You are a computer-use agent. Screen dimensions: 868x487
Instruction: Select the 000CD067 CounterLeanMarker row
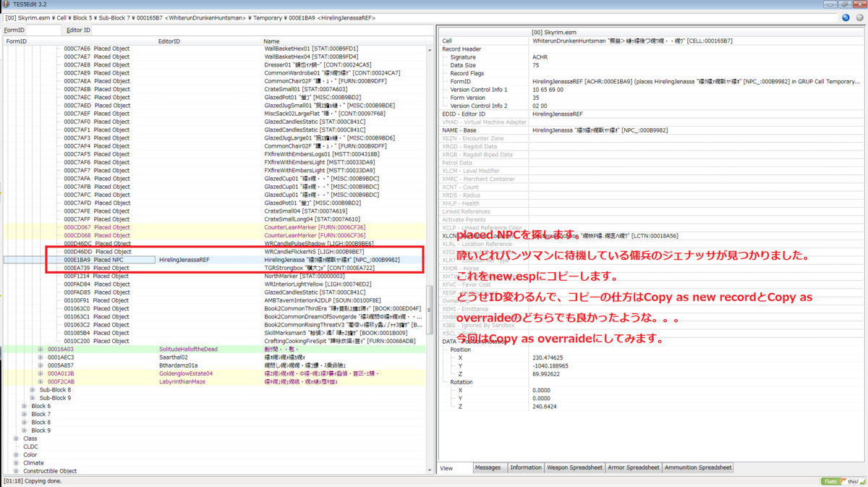click(215, 227)
